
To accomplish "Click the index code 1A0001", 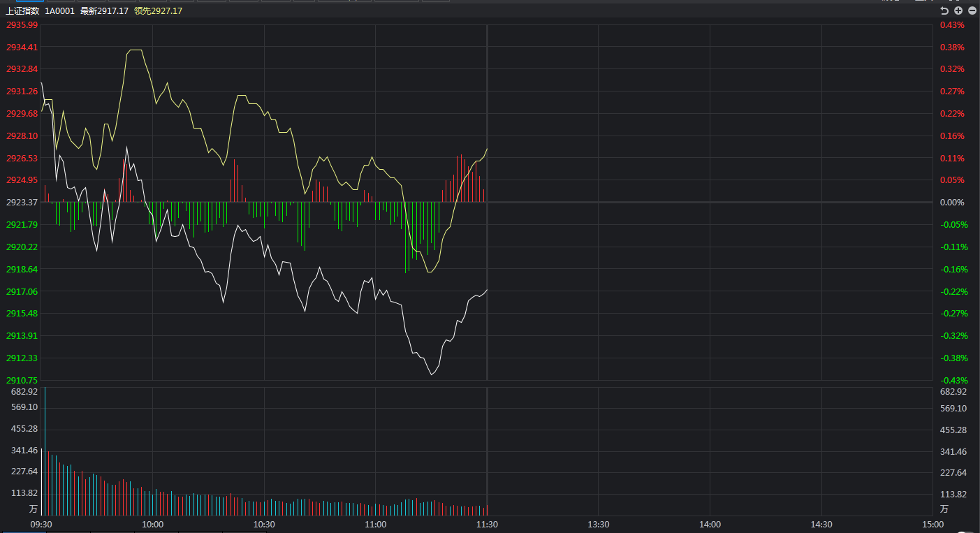I will 59,10.
